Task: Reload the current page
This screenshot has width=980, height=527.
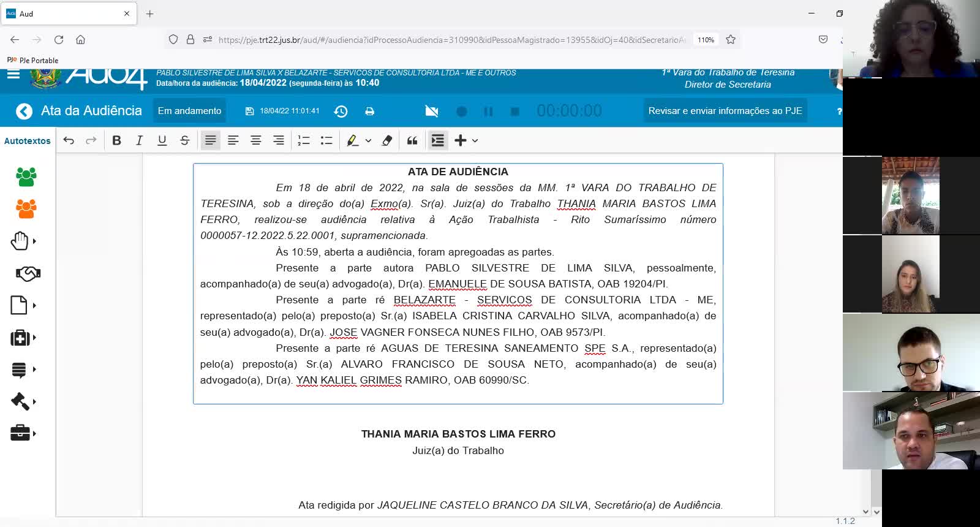Action: coord(59,40)
